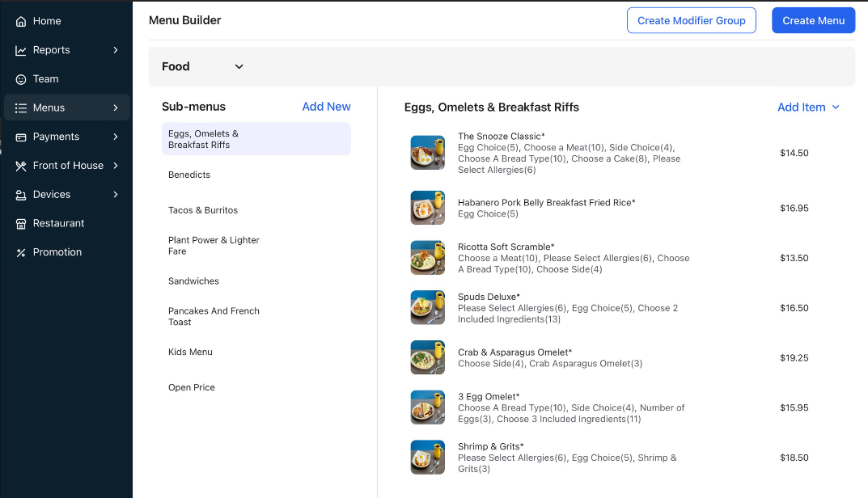Viewport: 868px width, 498px height.
Task: Click the Team smiley face icon
Action: pyautogui.click(x=21, y=79)
